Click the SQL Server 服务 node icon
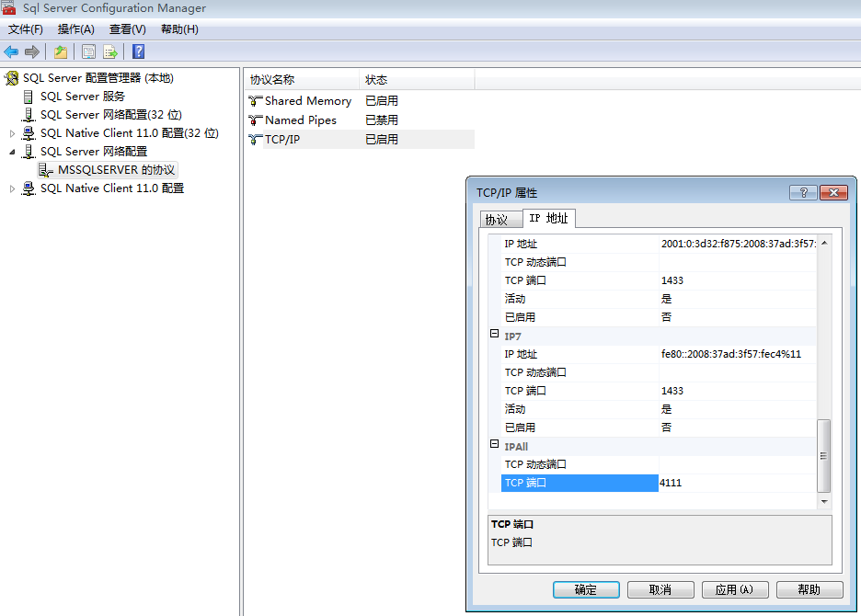Viewport: 861px width, 616px height. (28, 97)
